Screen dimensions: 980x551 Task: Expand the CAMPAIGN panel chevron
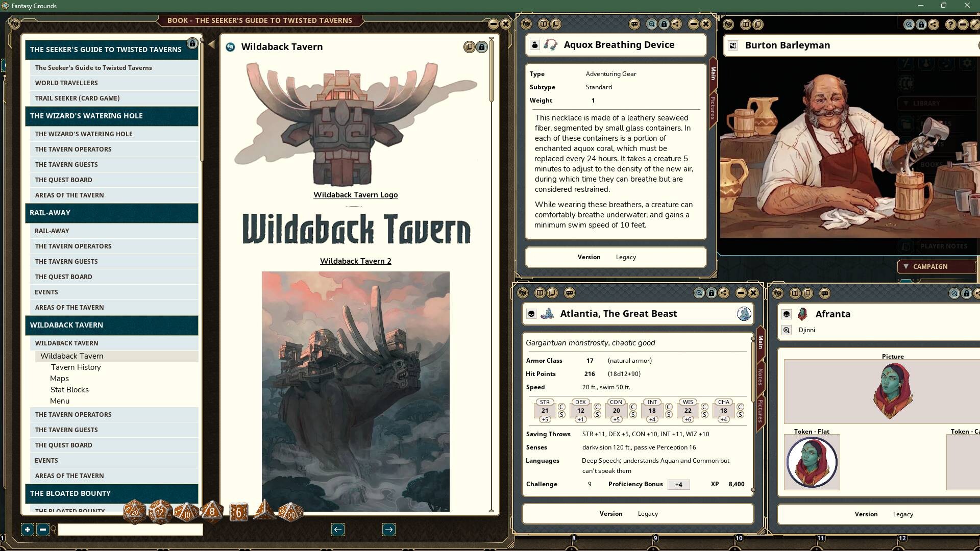click(x=906, y=266)
